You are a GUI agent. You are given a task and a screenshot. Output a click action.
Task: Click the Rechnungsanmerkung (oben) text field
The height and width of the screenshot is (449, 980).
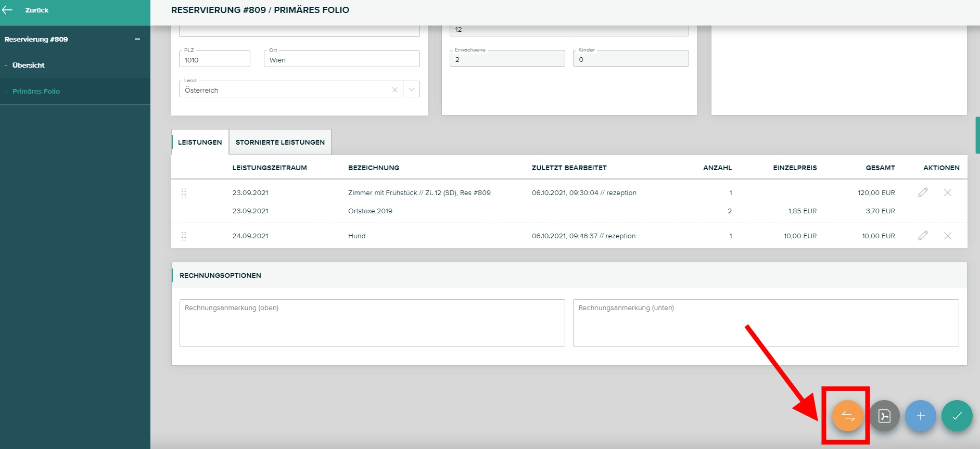tap(372, 323)
